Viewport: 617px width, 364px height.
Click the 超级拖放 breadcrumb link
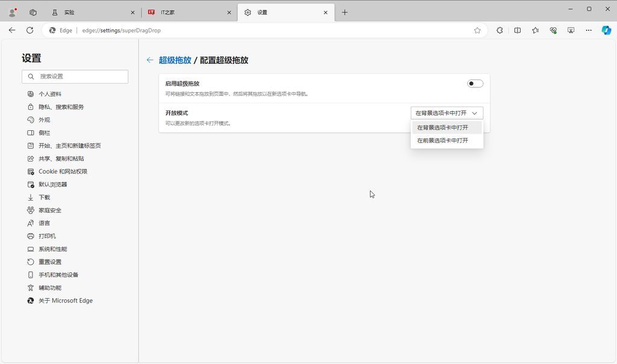click(x=175, y=60)
